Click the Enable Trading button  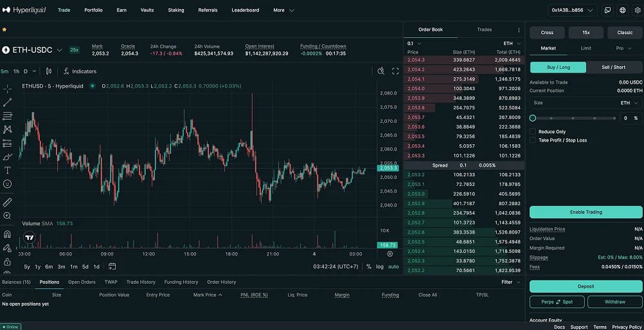(586, 212)
